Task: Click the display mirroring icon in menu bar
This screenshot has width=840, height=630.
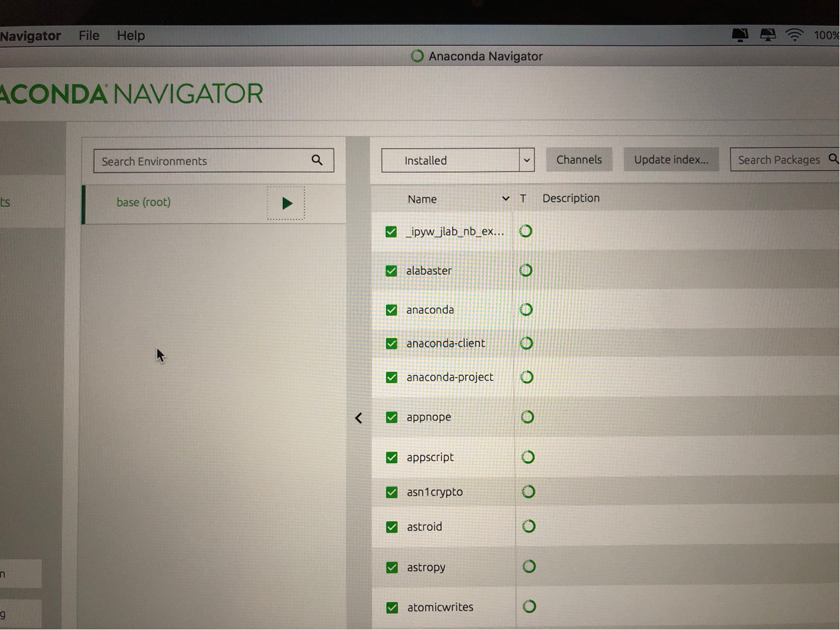Action: tap(768, 35)
